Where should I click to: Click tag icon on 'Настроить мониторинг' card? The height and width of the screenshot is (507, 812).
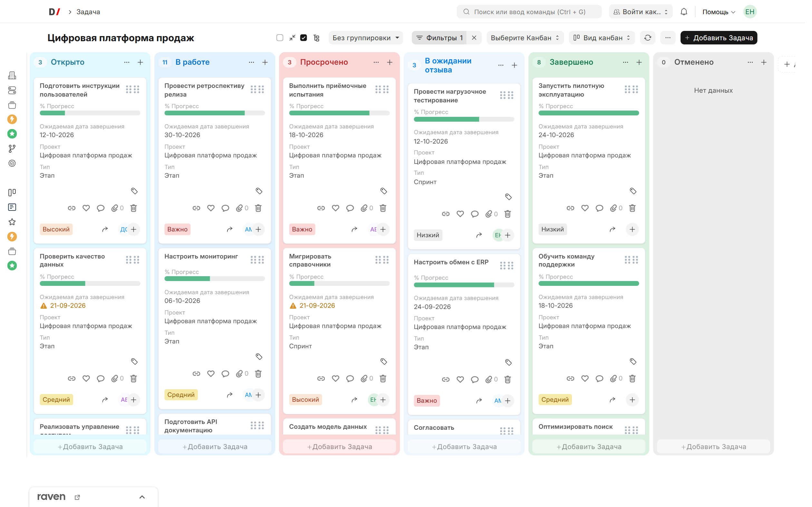point(259,356)
